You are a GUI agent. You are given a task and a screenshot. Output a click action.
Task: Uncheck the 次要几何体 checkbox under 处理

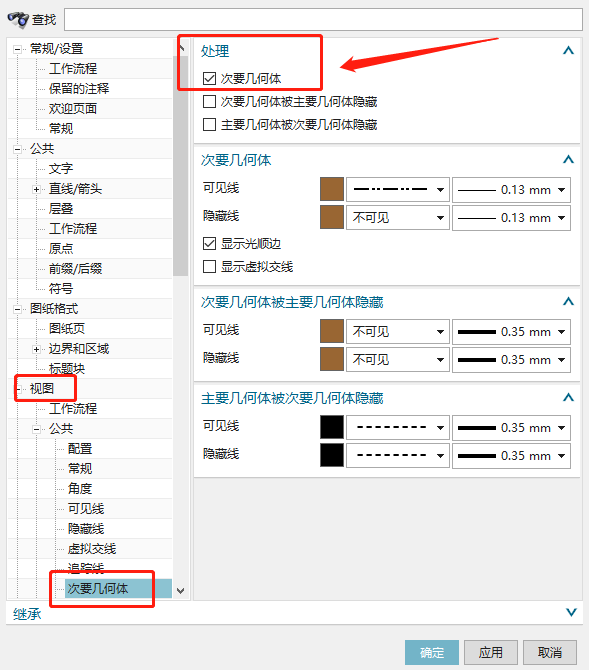pyautogui.click(x=209, y=79)
